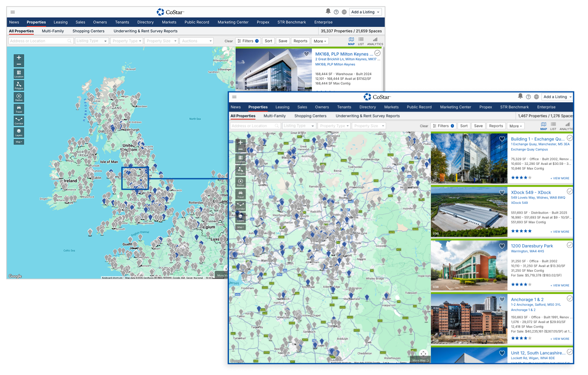
Task: Click View More on the Anchorage 1 & 2 listing
Action: [x=560, y=339]
